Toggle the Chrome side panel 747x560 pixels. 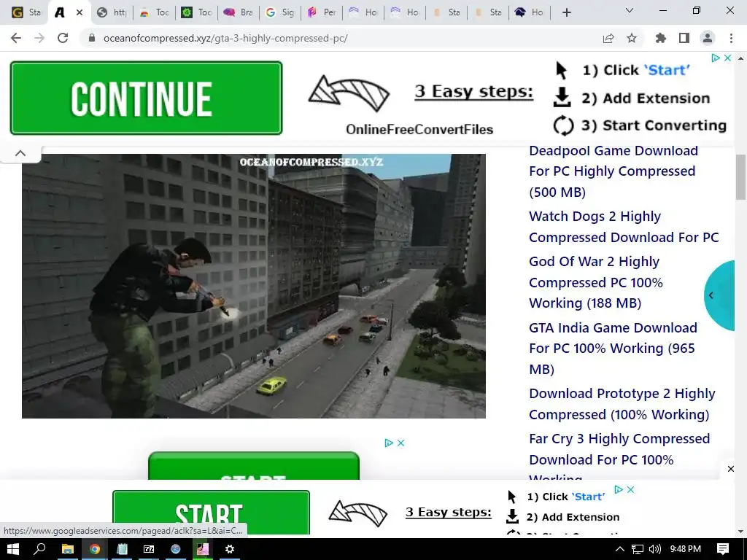point(684,38)
